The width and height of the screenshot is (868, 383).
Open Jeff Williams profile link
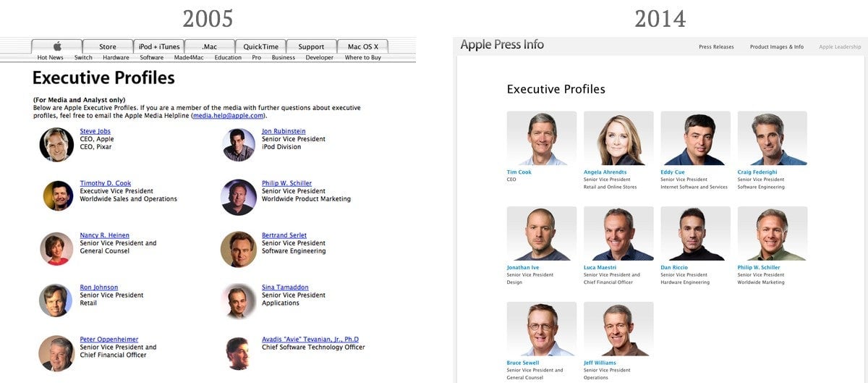tap(600, 363)
